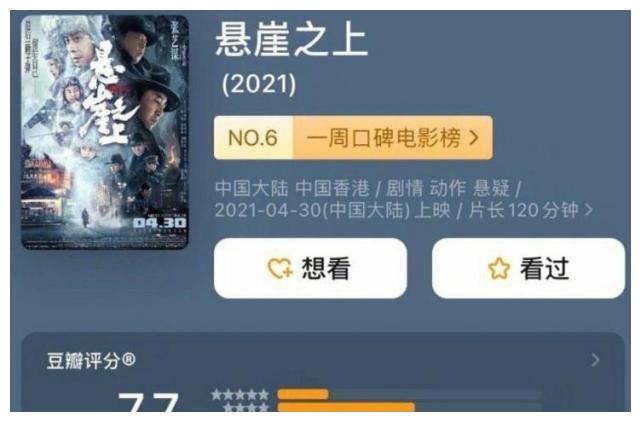The image size is (641, 422).
Task: Click the chevron on 一周口碑电影榜 badge
Action: (x=474, y=138)
